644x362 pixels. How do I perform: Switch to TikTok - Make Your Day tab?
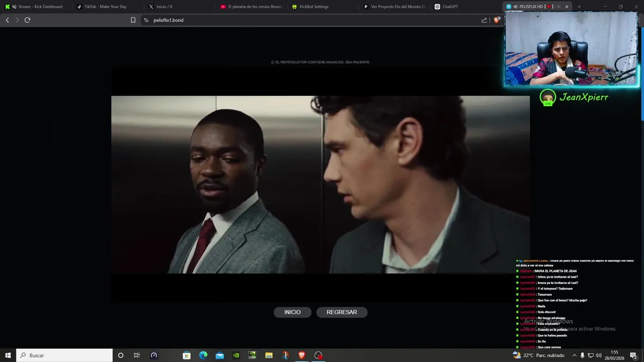[x=107, y=7]
